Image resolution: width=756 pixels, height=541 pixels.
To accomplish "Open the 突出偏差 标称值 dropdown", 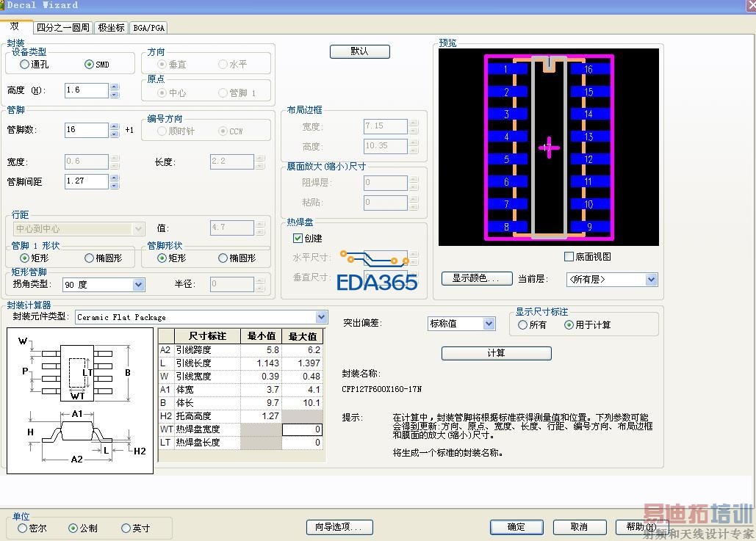I will pos(489,324).
